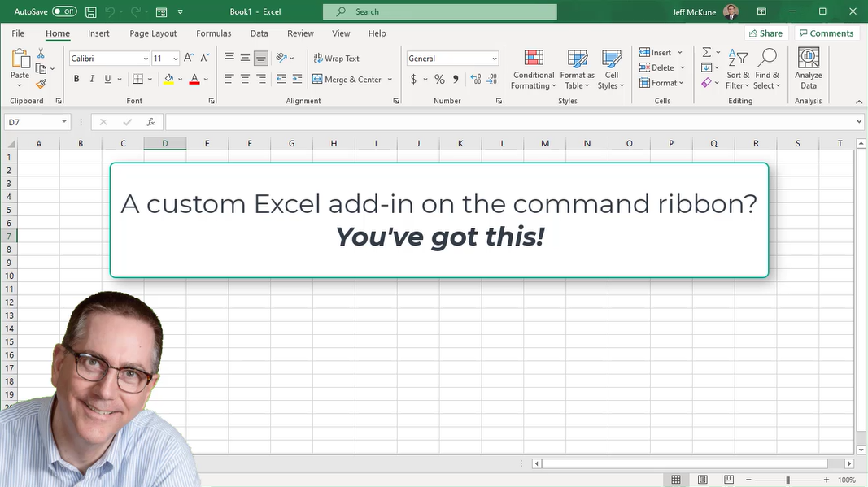Switch to the Data tab
This screenshot has height=487, width=868.
click(259, 33)
